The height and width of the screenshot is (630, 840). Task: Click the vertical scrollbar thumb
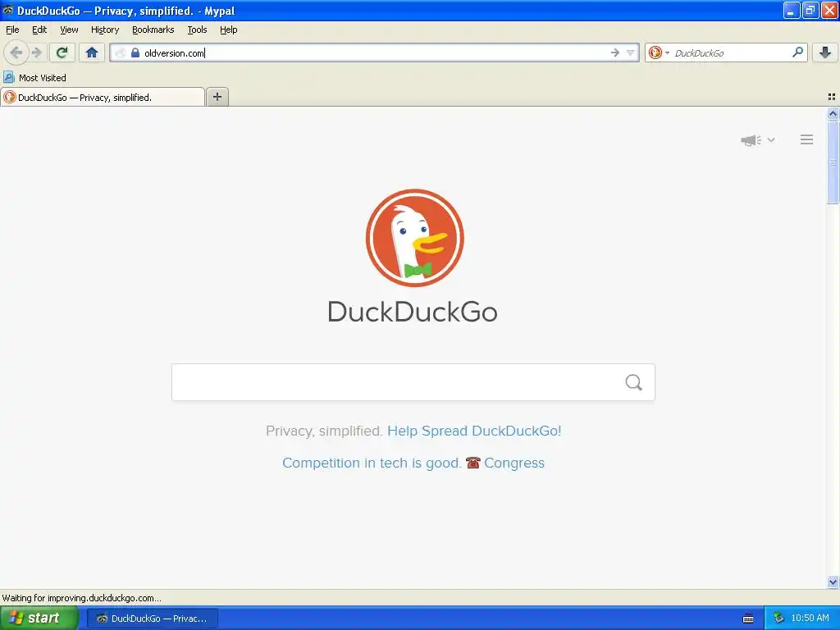click(833, 162)
